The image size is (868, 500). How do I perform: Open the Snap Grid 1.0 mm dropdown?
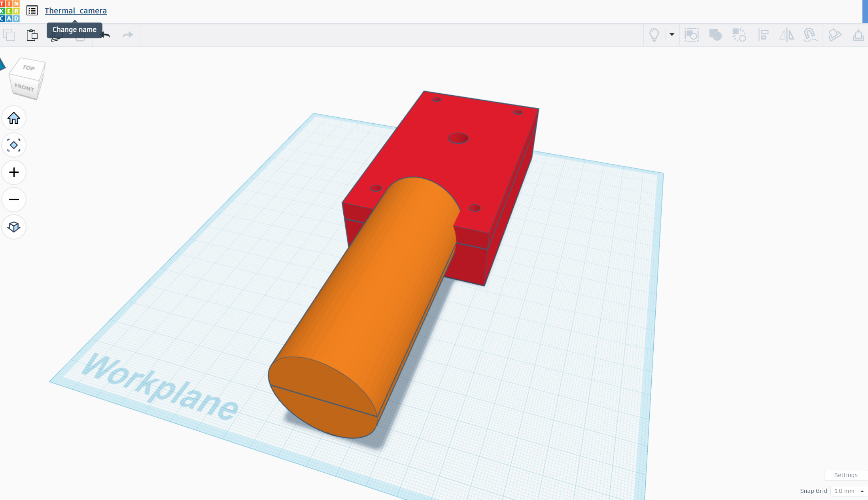point(849,491)
